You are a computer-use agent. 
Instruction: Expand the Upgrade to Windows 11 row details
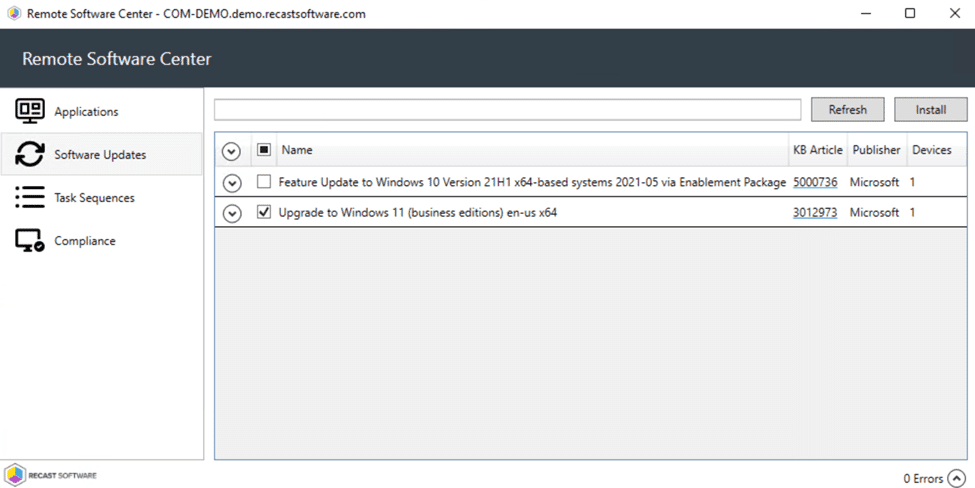pos(232,213)
